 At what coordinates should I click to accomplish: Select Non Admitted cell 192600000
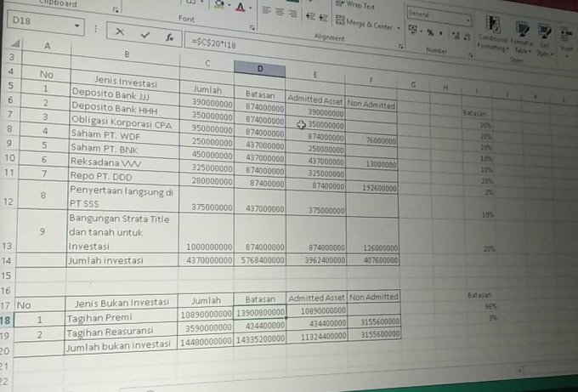tap(372, 187)
